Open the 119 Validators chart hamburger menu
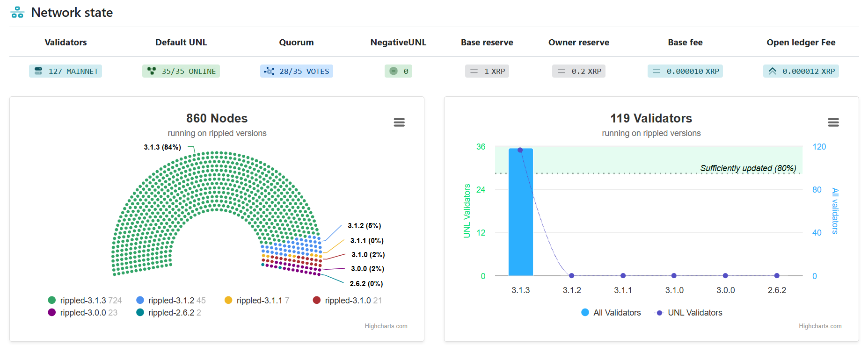 tap(833, 122)
